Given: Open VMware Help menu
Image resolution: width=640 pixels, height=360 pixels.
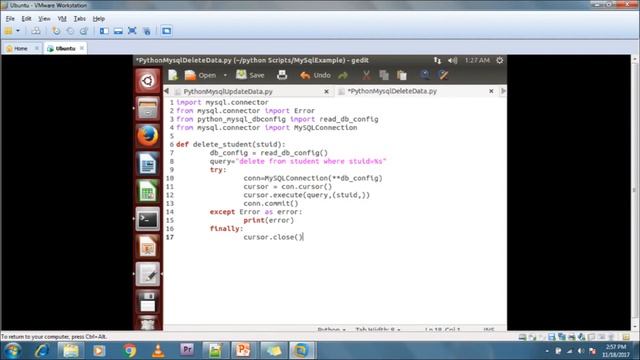Looking at the screenshot, I should [99, 19].
